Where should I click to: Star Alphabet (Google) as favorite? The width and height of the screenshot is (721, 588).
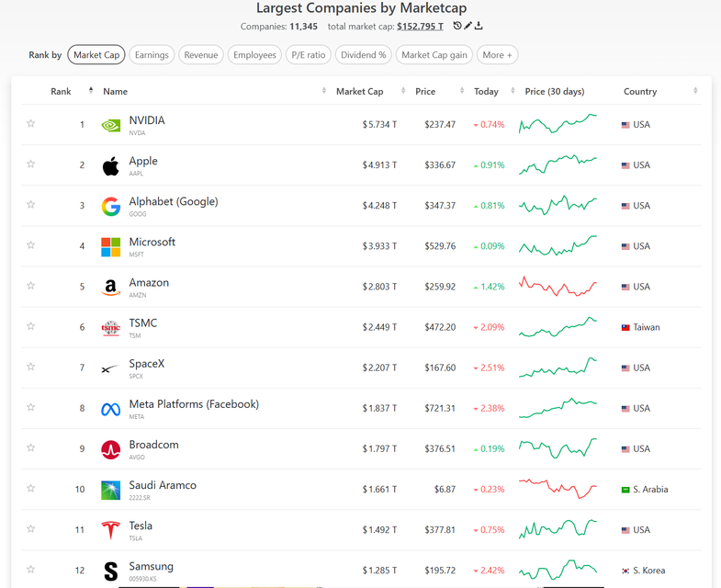(31, 204)
